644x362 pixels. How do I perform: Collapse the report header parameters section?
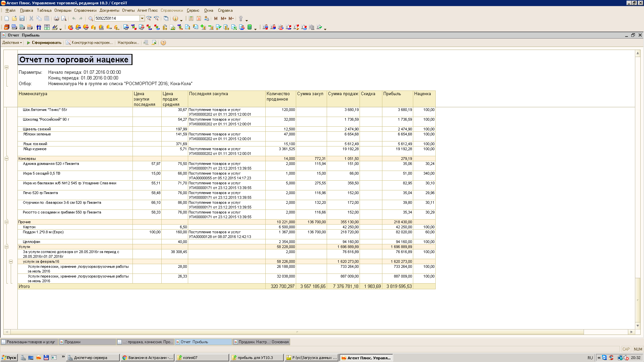point(6,67)
